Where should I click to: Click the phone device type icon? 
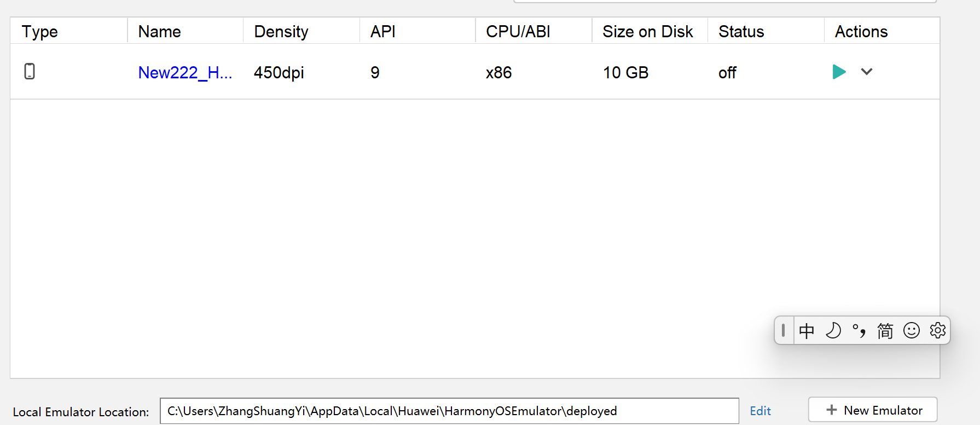[x=30, y=71]
